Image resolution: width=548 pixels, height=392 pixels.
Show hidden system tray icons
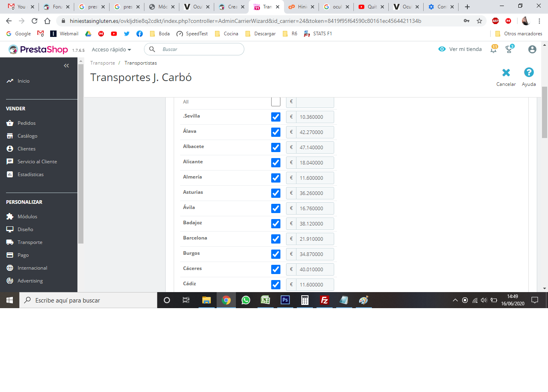pos(455,300)
